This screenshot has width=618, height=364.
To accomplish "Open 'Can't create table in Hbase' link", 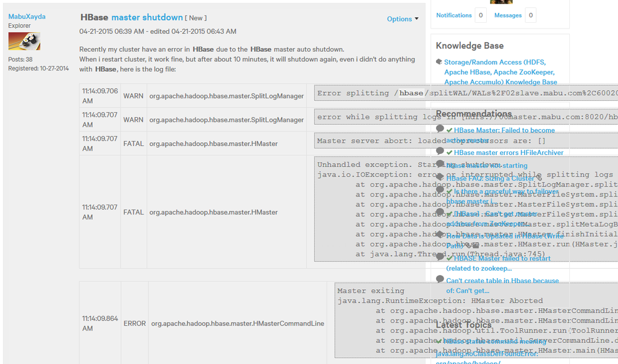I will [502, 286].
